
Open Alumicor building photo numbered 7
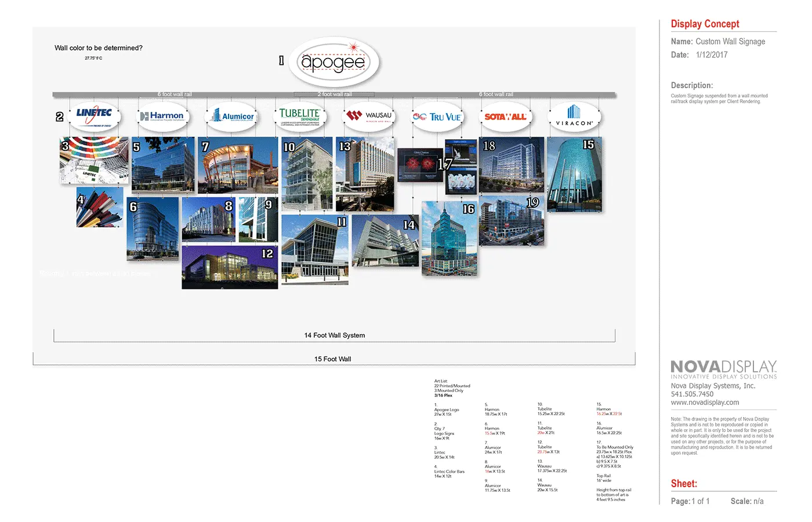pyautogui.click(x=238, y=165)
